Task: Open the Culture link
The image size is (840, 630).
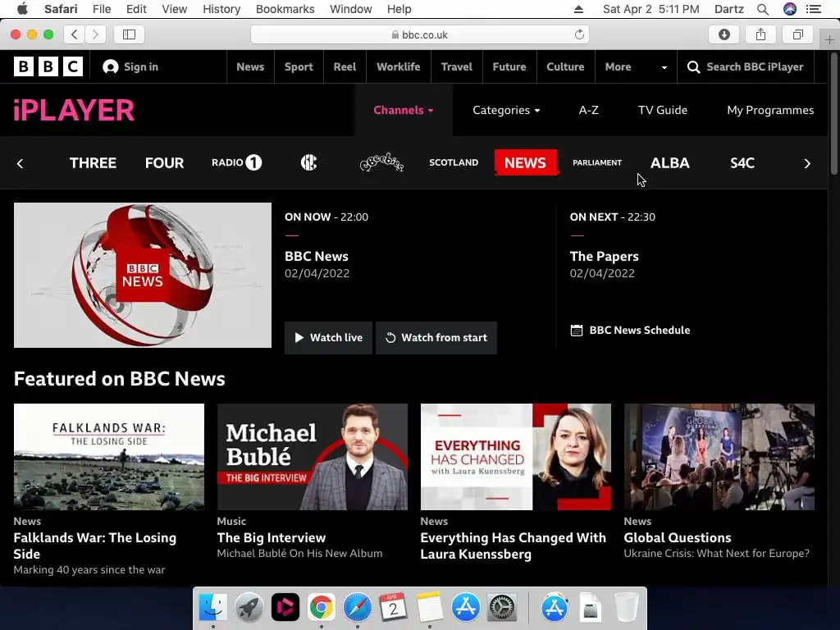Action: pos(565,67)
